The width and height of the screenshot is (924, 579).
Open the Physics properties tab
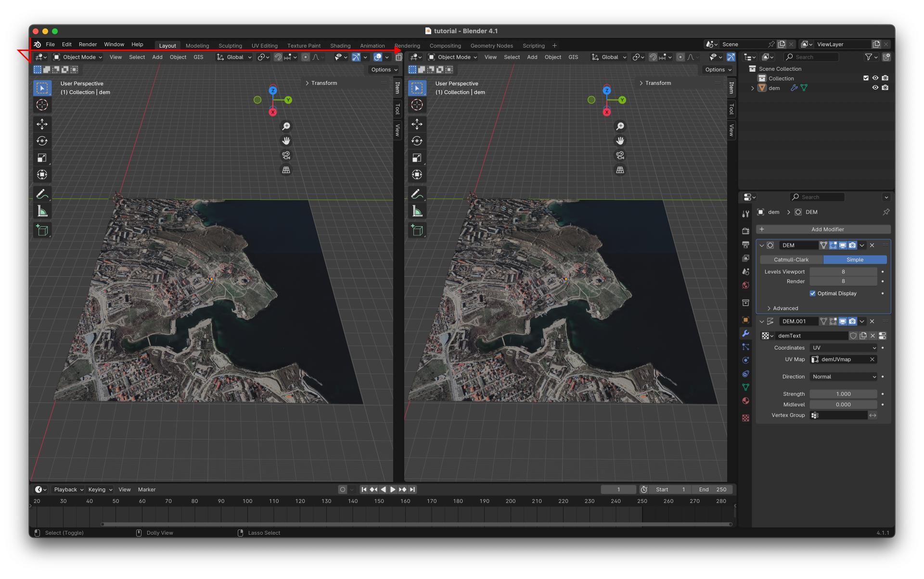745,360
